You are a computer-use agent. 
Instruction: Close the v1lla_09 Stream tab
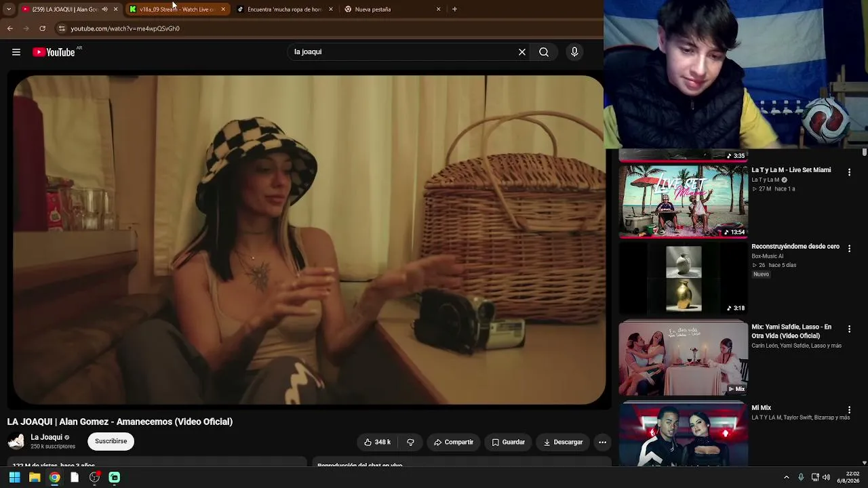[223, 9]
